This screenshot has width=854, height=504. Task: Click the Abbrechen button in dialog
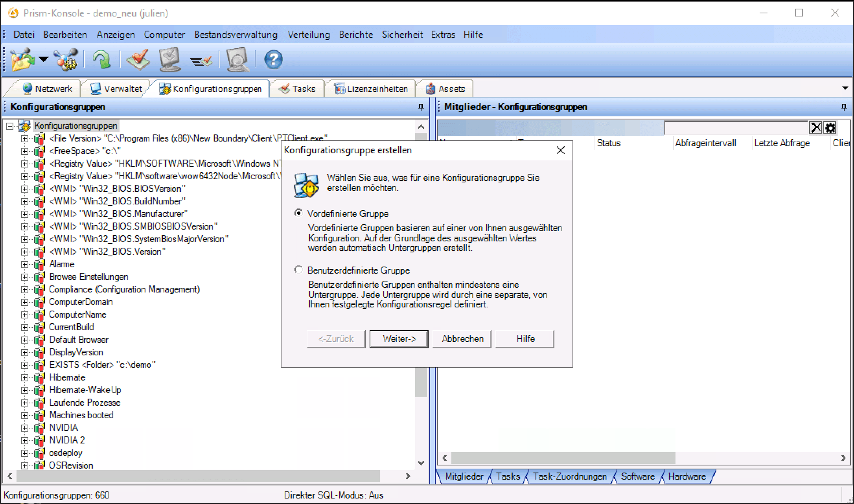[x=462, y=339]
